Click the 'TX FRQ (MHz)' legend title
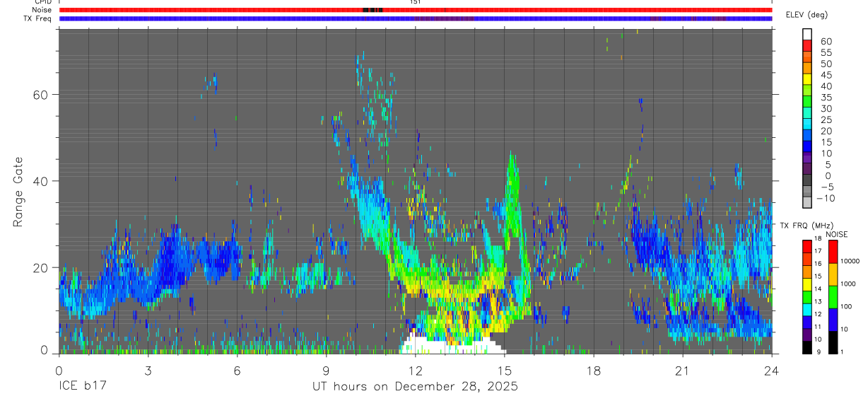Viewport: 868px width, 401px height. point(806,226)
